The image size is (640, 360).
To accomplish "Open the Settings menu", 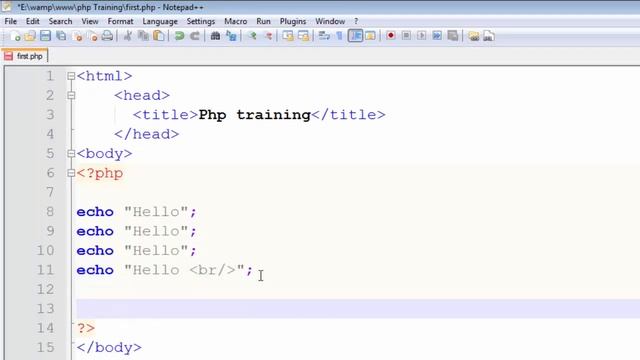I will [x=201, y=21].
